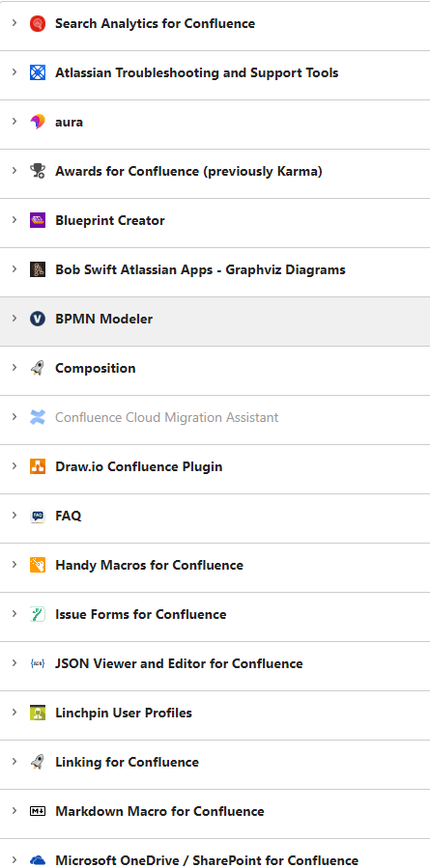Expand the FAQ app row

14,516
